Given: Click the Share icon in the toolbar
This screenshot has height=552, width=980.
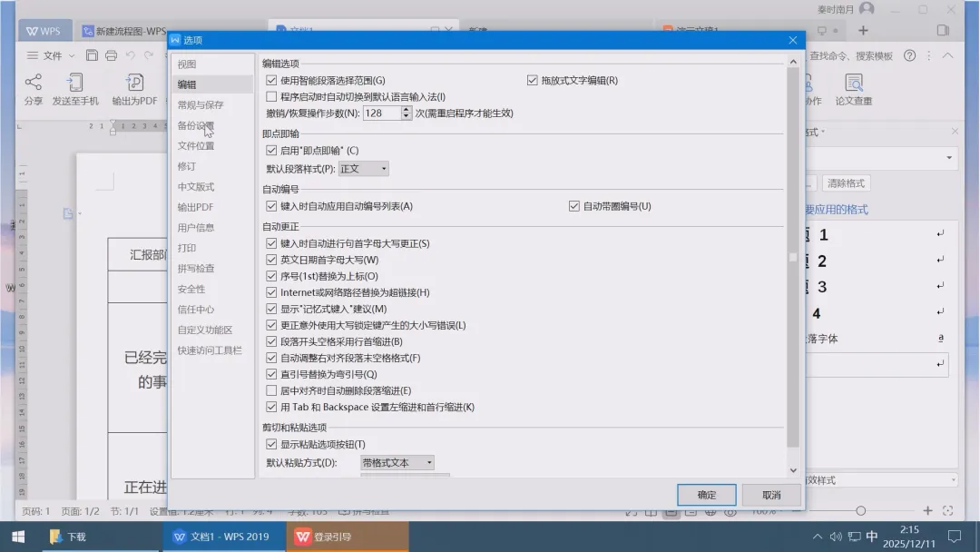Looking at the screenshot, I should point(34,82).
